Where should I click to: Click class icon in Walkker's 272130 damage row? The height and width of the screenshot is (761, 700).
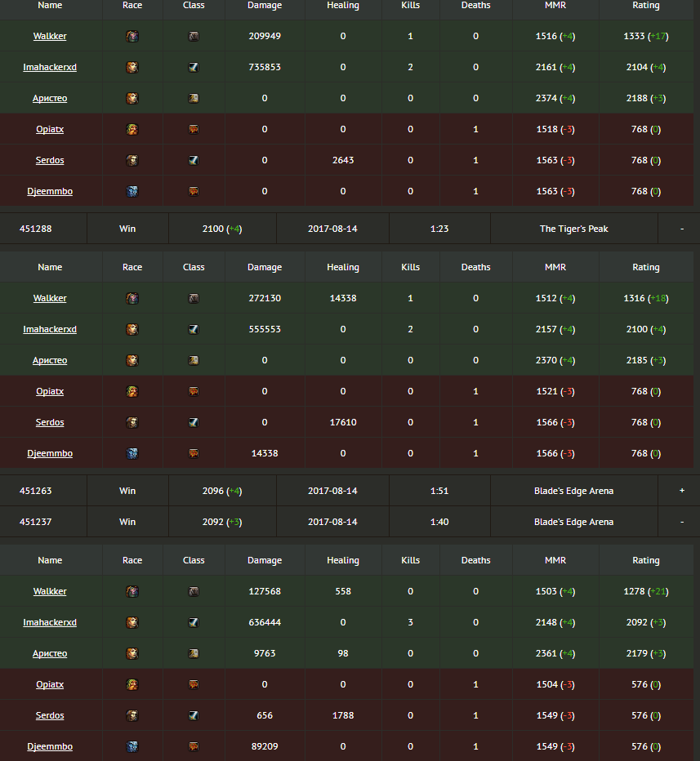click(194, 299)
